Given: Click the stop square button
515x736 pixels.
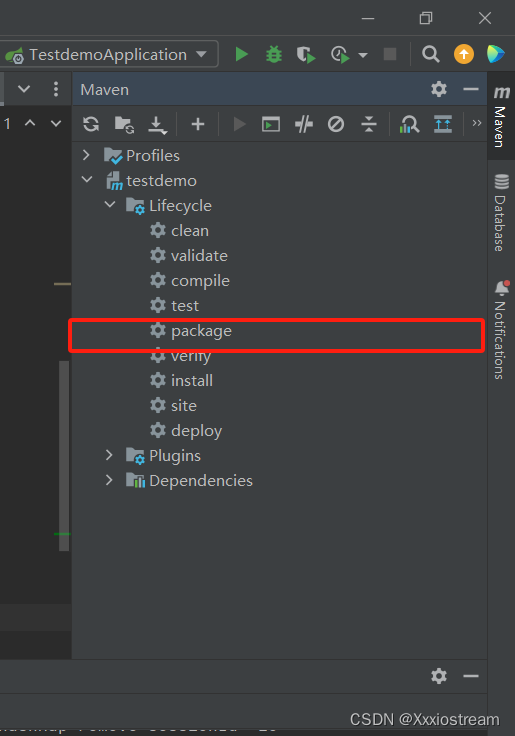Looking at the screenshot, I should point(390,54).
